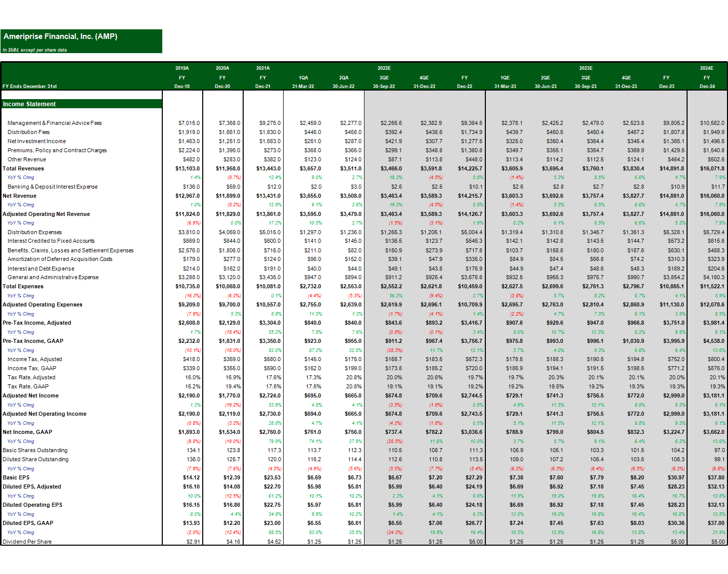Select the 2020A column header
The height and width of the screenshot is (574, 728).
[x=222, y=67]
